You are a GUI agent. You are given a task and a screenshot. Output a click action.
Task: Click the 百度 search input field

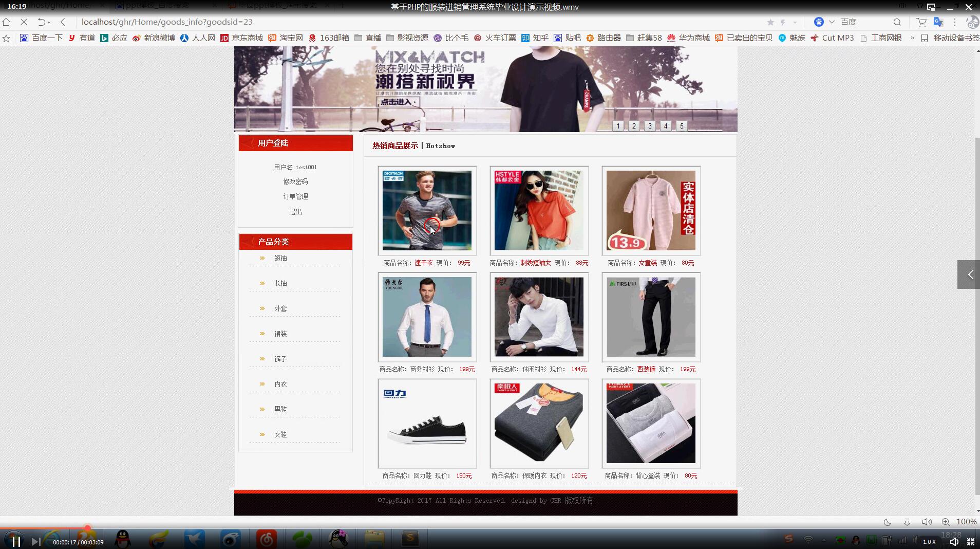click(864, 22)
